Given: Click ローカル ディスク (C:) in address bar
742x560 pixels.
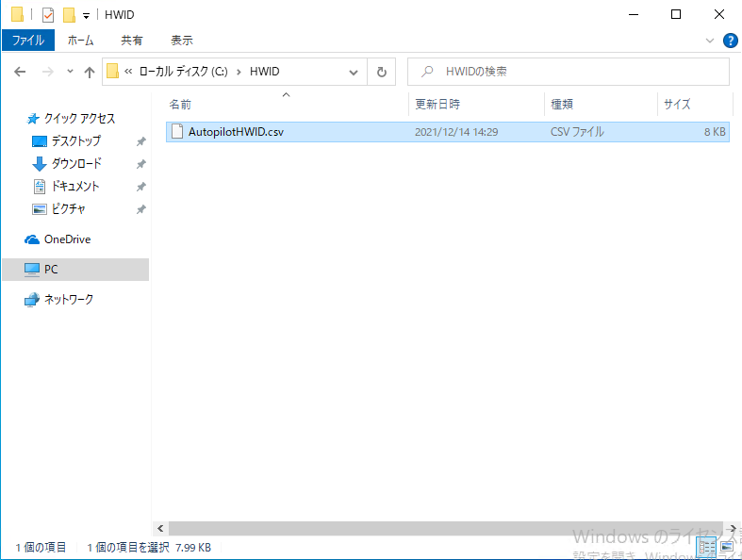Looking at the screenshot, I should point(183,72).
